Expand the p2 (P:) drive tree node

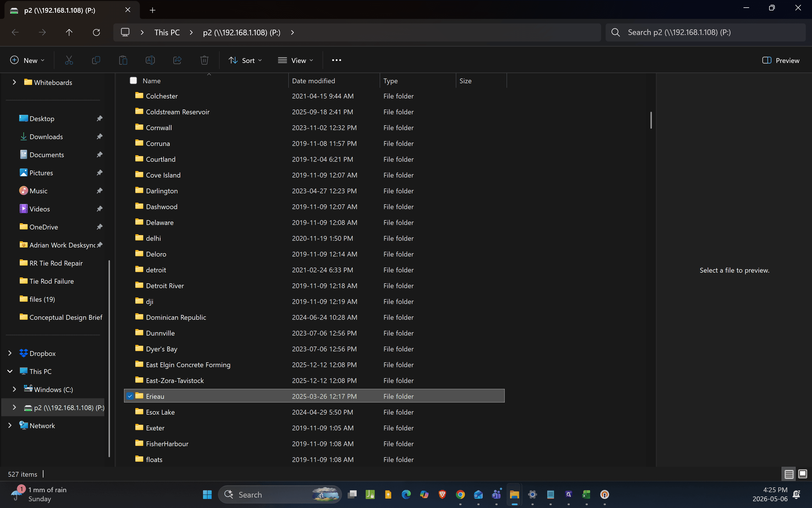click(x=14, y=408)
